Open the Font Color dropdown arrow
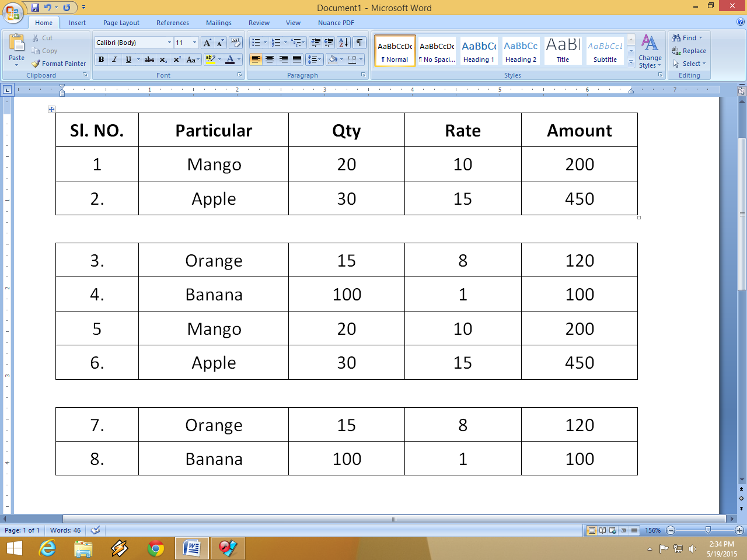 [x=239, y=60]
